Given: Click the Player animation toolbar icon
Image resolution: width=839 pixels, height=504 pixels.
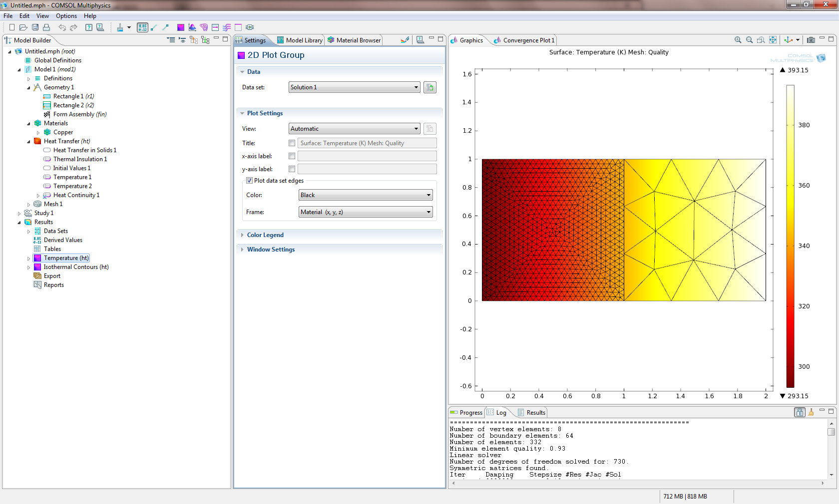Looking at the screenshot, I should click(250, 27).
